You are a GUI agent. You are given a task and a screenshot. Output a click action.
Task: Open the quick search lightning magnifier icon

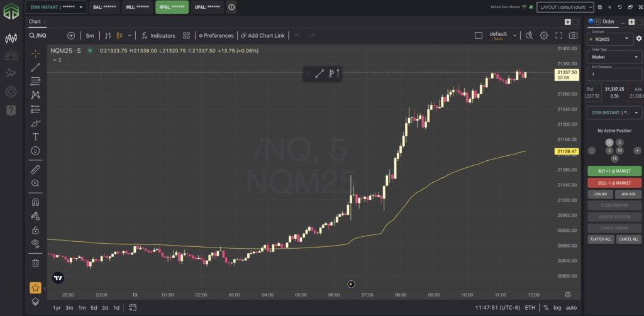530,36
